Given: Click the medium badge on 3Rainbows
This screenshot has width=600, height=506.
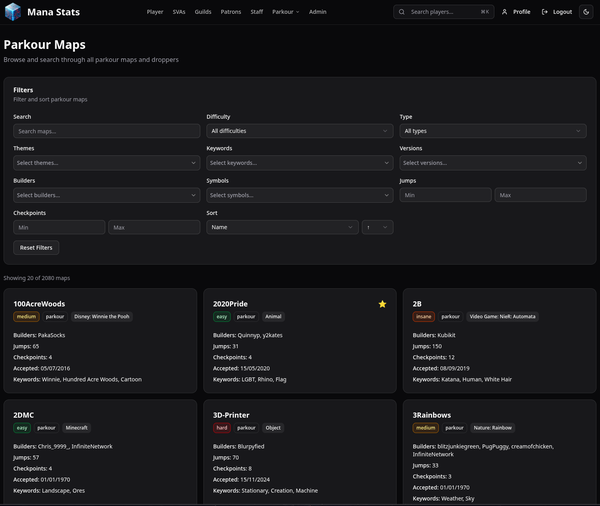Looking at the screenshot, I should click(x=426, y=428).
